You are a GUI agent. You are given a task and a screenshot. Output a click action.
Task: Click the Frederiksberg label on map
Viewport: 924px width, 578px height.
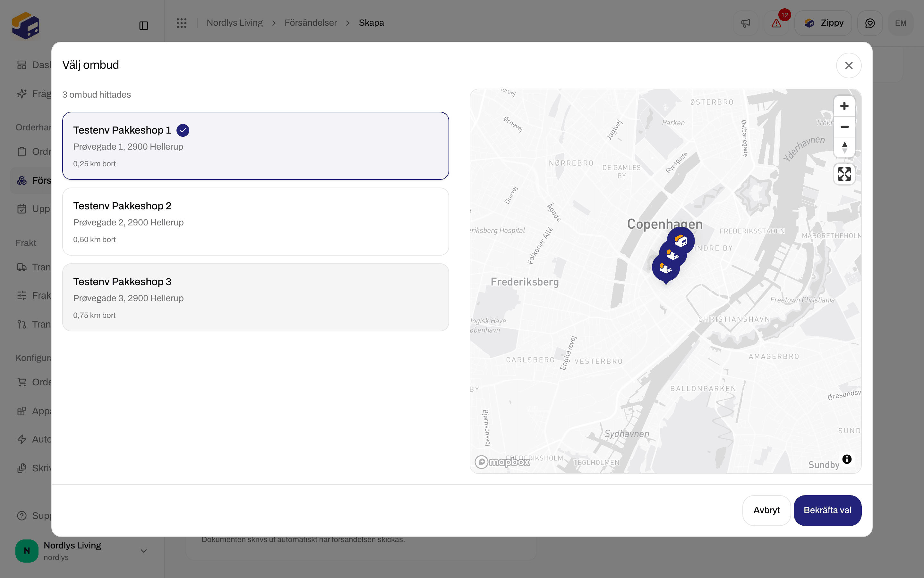click(x=525, y=282)
